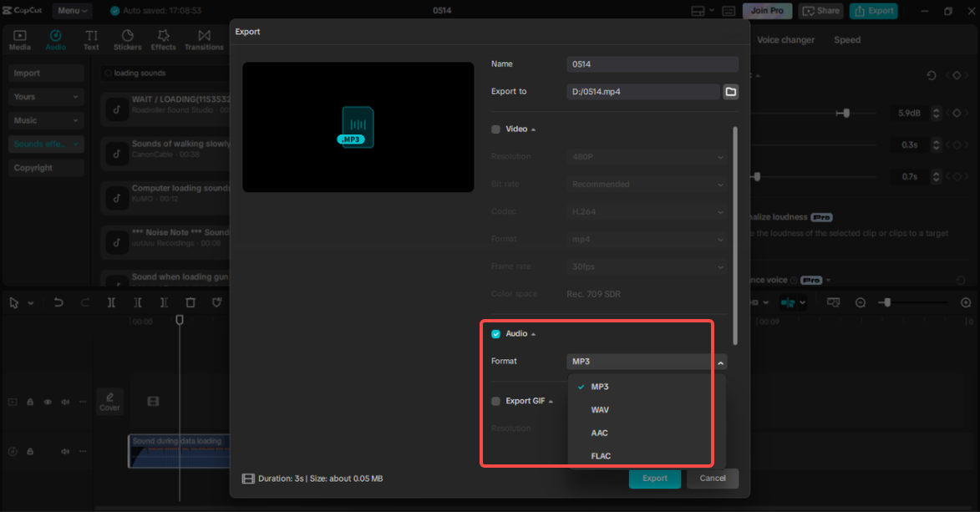The image size is (980, 512).
Task: Switch to the Speed tab
Action: point(846,39)
